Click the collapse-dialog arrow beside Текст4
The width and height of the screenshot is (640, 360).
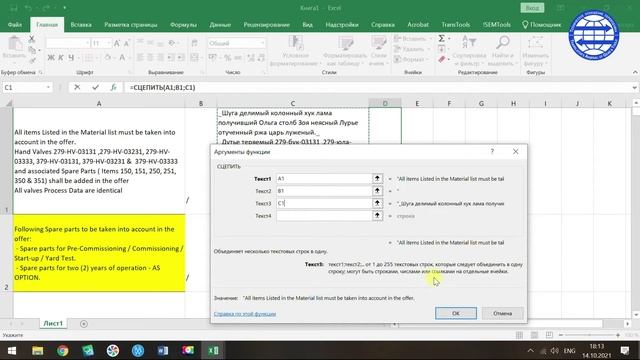pos(377,216)
